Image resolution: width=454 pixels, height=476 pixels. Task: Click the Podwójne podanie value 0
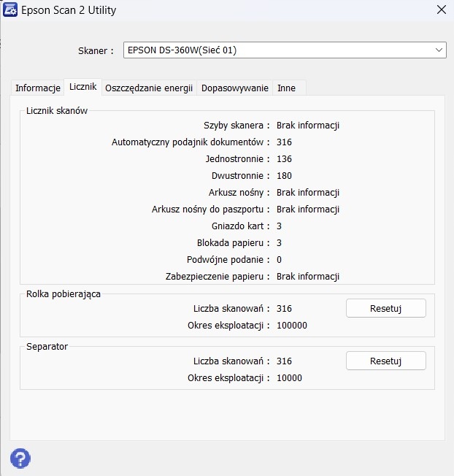pyautogui.click(x=280, y=260)
